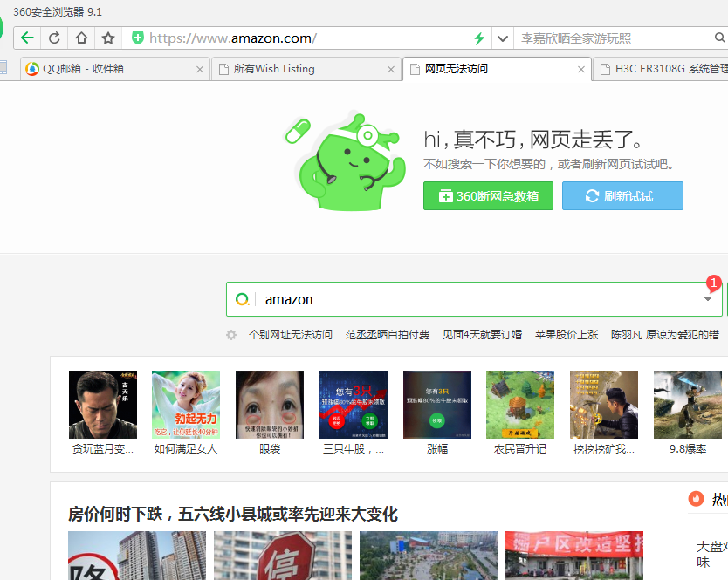Bookmark the page with the star icon
This screenshot has height=580, width=728.
coord(108,38)
